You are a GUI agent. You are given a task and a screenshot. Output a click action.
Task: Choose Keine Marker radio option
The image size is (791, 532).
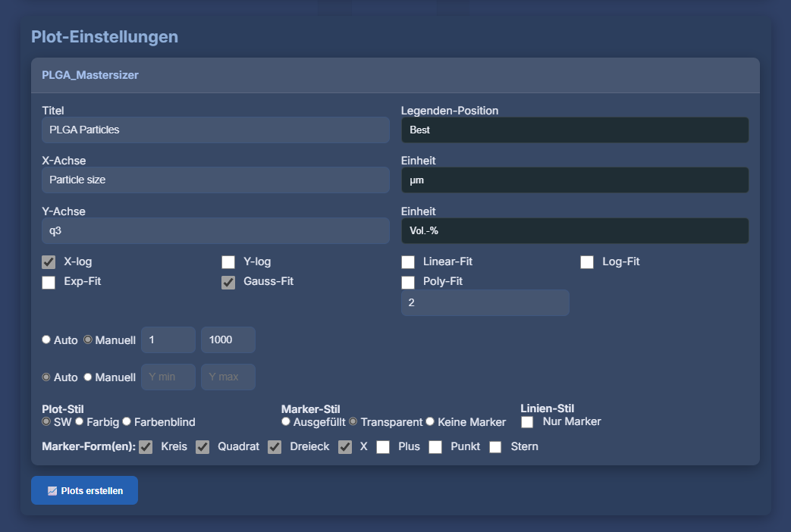(x=430, y=421)
